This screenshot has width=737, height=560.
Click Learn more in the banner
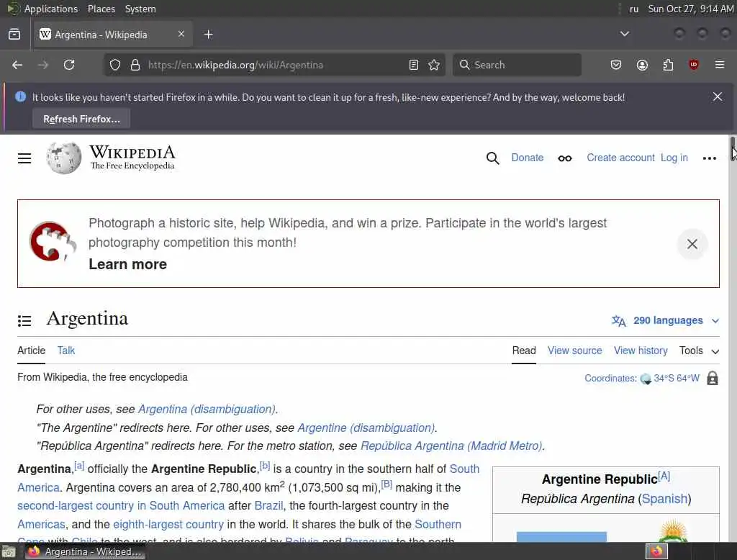pos(128,264)
